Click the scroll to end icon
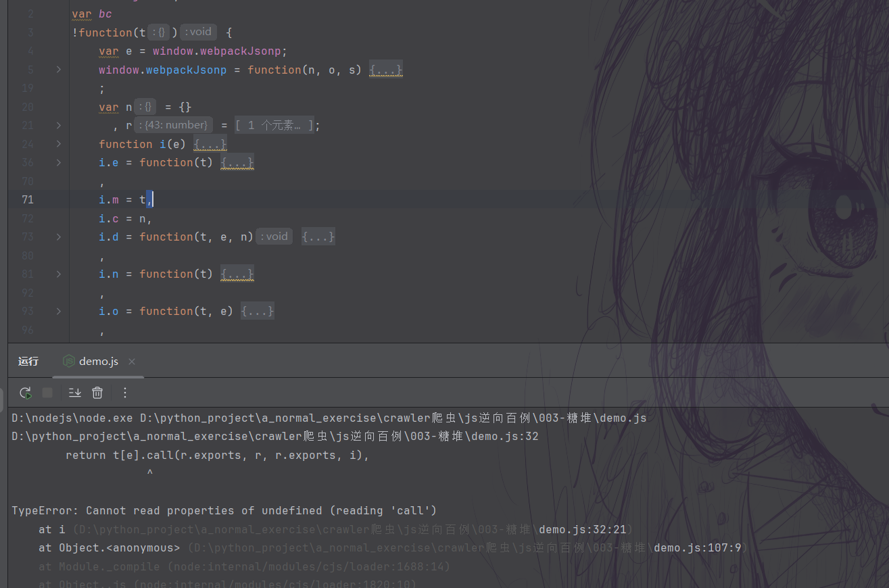This screenshot has height=588, width=889. point(75,393)
